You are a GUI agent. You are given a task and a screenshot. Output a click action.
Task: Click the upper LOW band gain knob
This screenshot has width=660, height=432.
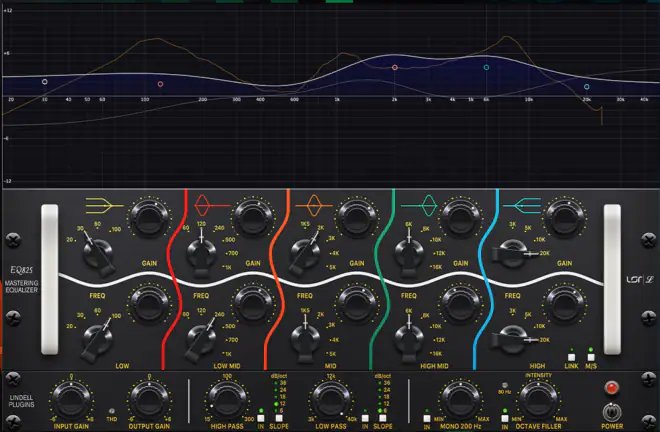[149, 218]
